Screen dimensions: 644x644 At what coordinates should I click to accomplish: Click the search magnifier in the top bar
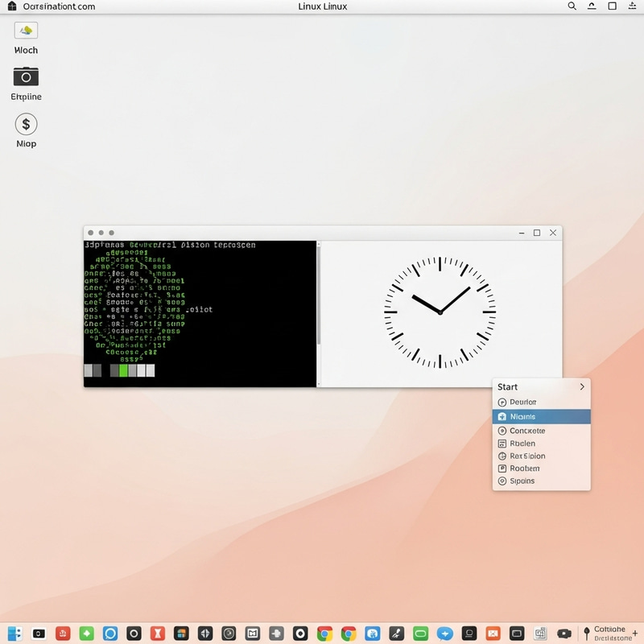pyautogui.click(x=572, y=6)
